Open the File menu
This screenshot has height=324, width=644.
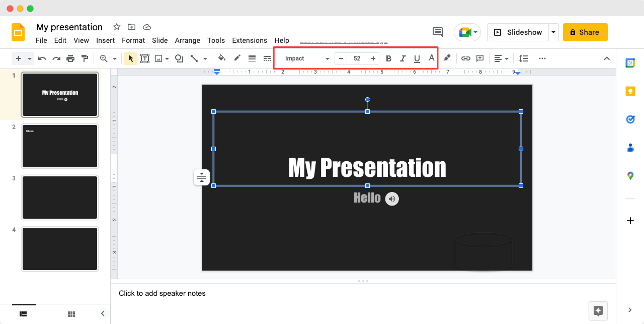(x=41, y=40)
